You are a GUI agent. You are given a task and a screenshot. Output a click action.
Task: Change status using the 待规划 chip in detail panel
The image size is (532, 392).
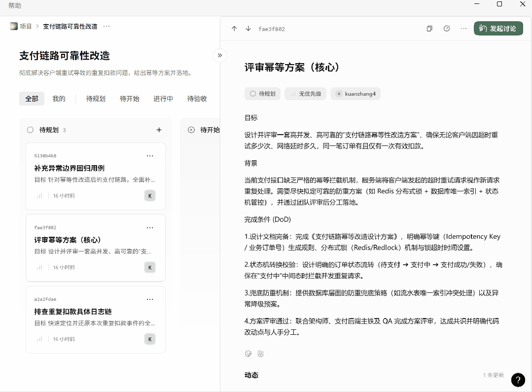click(262, 94)
